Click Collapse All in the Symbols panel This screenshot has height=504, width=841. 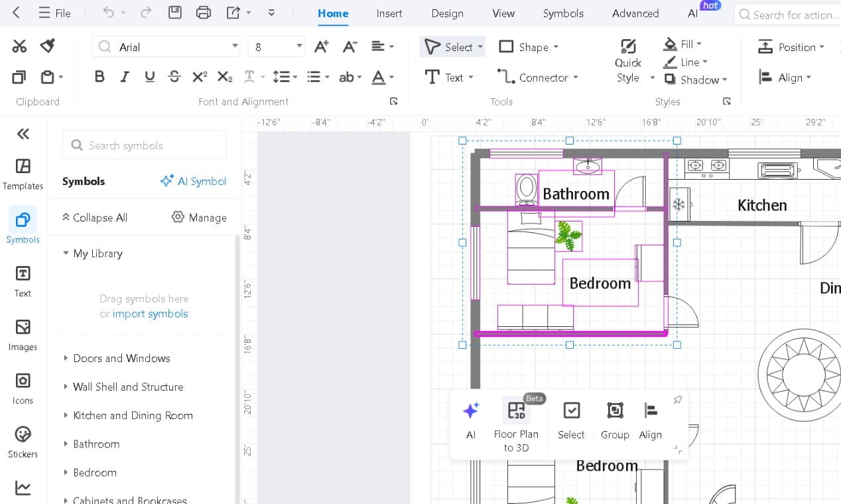point(100,218)
